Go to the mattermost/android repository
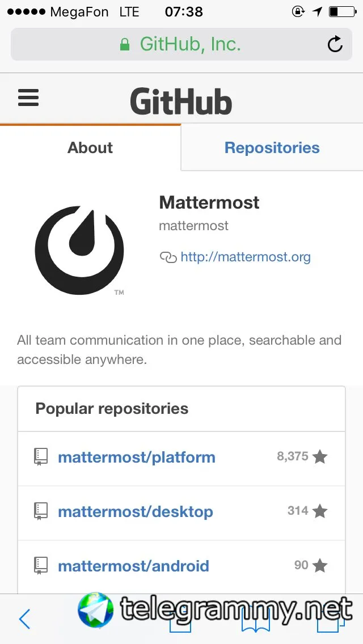Image resolution: width=363 pixels, height=644 pixels. tap(133, 566)
